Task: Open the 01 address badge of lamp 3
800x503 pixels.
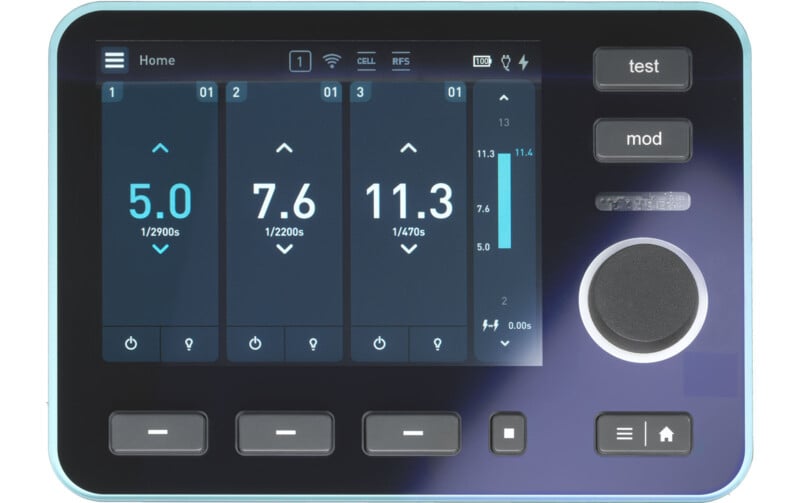Action: 455,92
